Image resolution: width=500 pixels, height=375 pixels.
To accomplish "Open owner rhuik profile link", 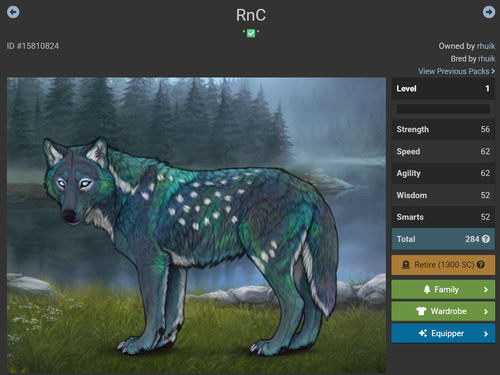I will 486,46.
